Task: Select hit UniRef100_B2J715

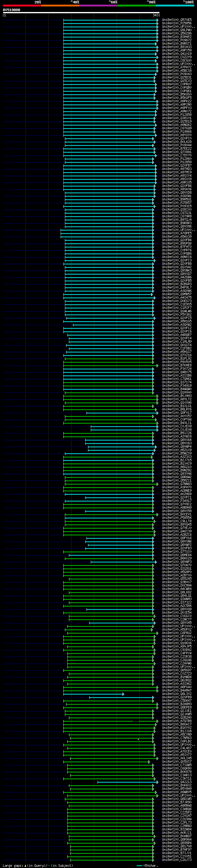Action: 177,460
